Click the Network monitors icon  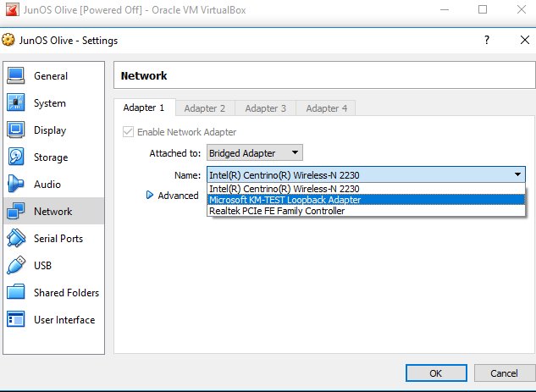pyautogui.click(x=16, y=211)
